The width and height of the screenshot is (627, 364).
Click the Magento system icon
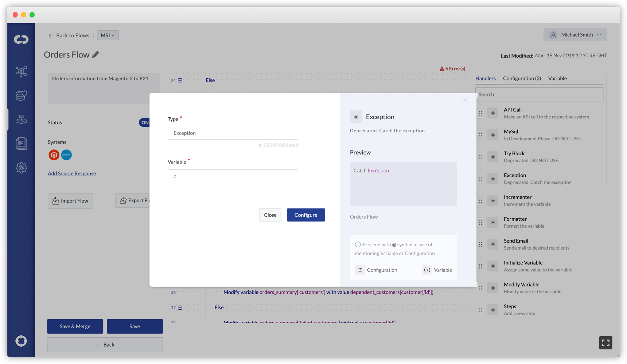click(x=54, y=155)
